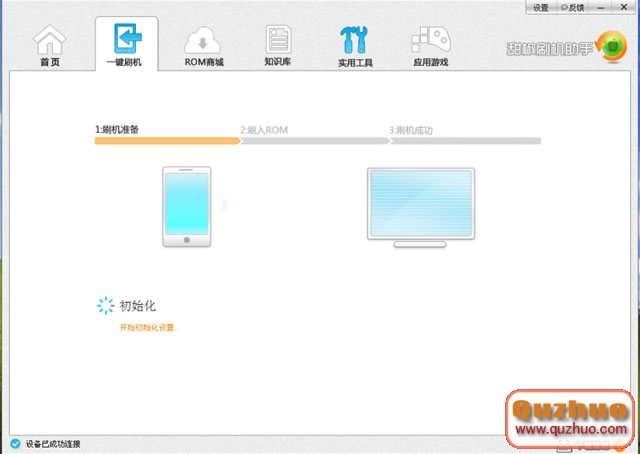Click the 首页 tab label

coord(50,62)
